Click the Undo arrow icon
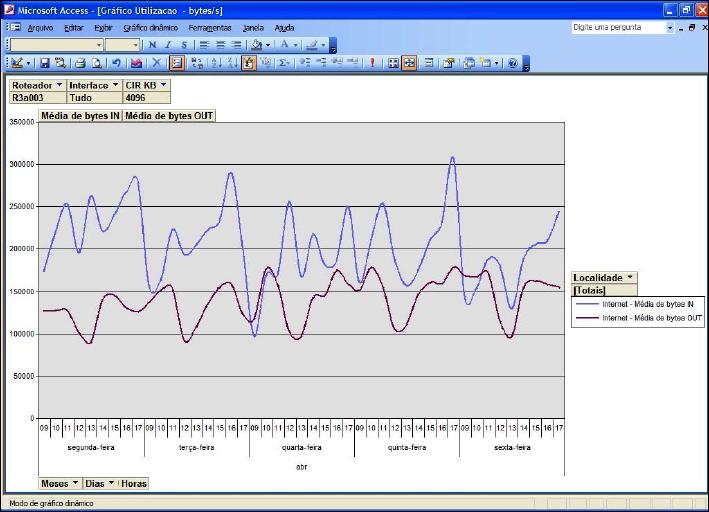This screenshot has height=512, width=709. 116,63
